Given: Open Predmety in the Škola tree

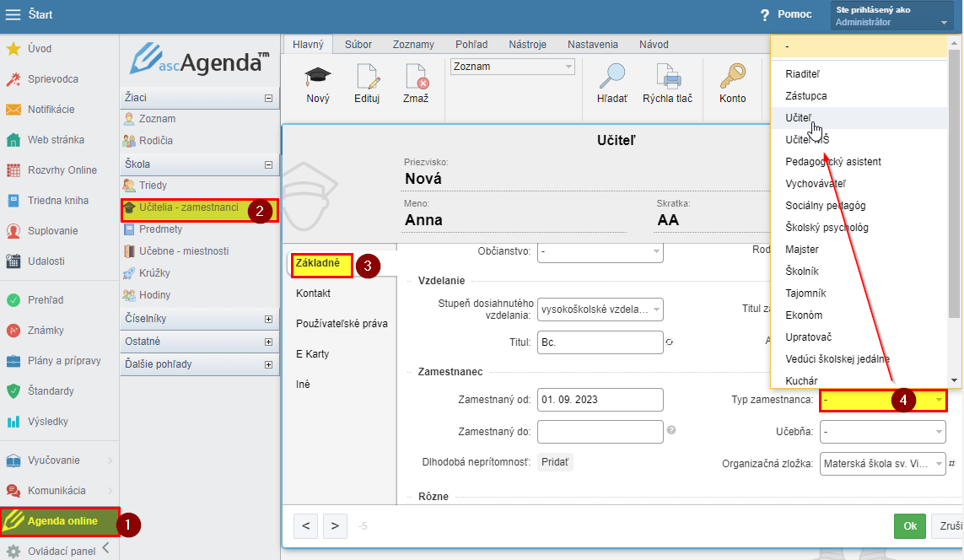Looking at the screenshot, I should [x=160, y=229].
